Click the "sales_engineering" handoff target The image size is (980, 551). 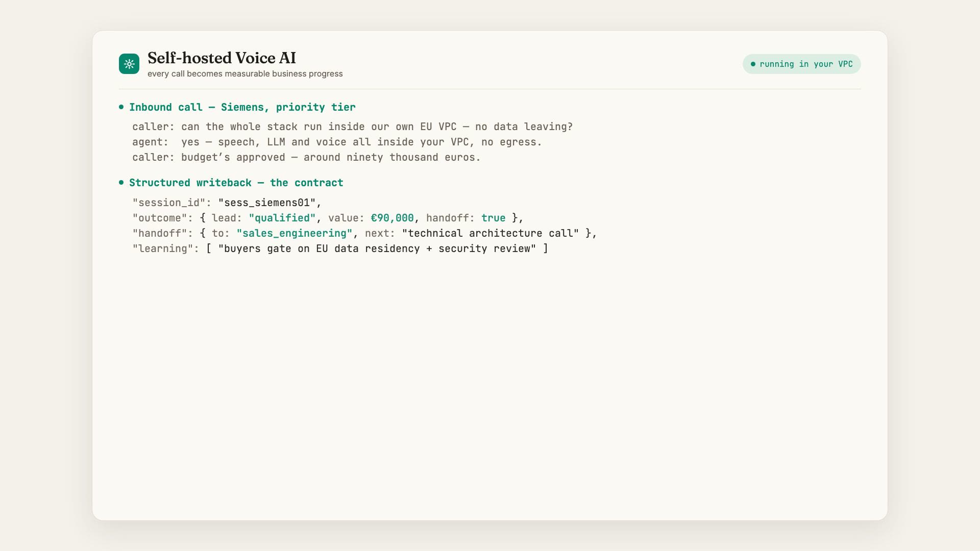tap(295, 233)
